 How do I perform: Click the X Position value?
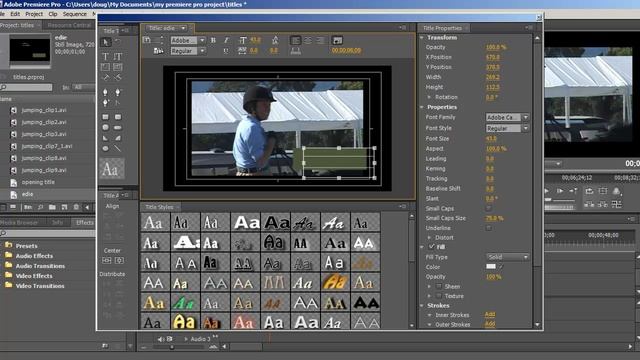click(493, 57)
